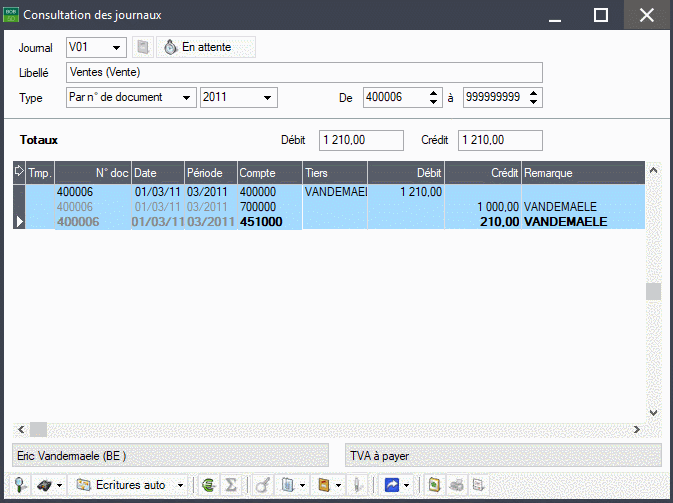The height and width of the screenshot is (503, 673).
Task: Expand the 'Par n° de document' type dropdown
Action: tap(186, 97)
